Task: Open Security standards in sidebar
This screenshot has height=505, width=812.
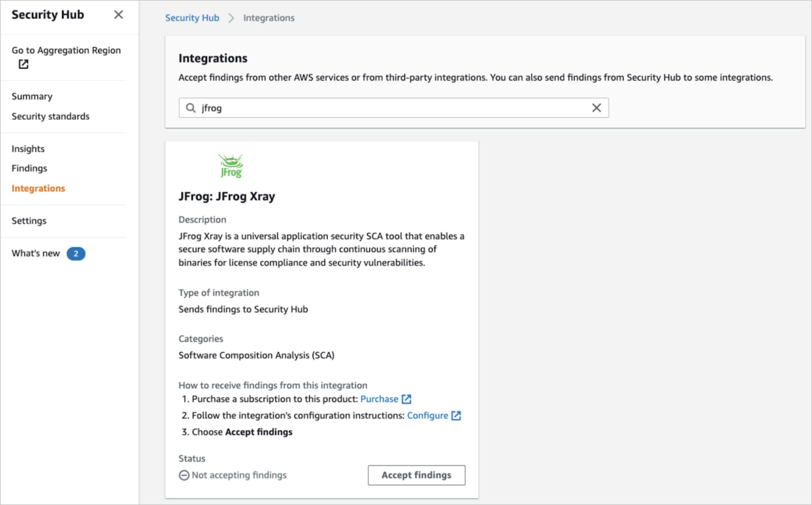Action: click(x=50, y=116)
